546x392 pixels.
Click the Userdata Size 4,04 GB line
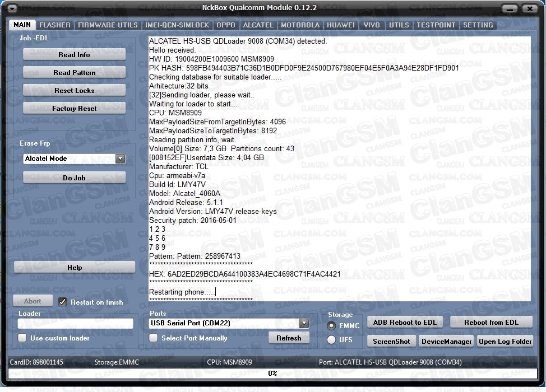click(x=206, y=157)
